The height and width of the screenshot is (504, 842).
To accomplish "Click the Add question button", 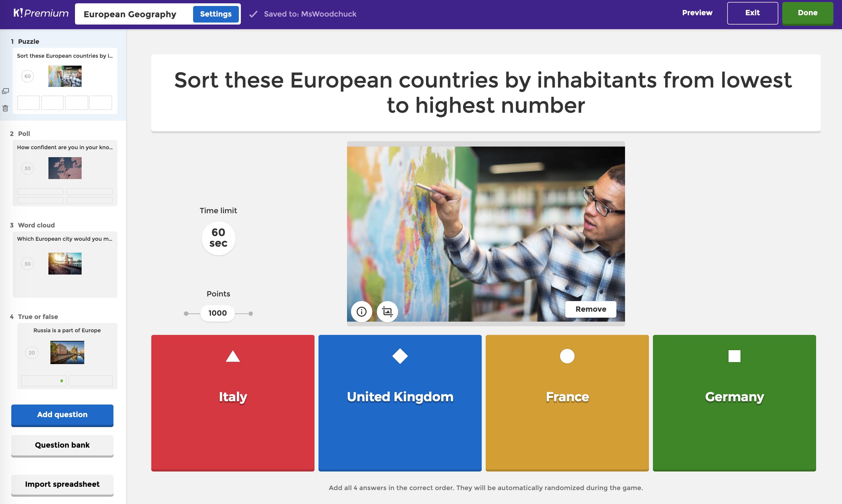I will (62, 414).
